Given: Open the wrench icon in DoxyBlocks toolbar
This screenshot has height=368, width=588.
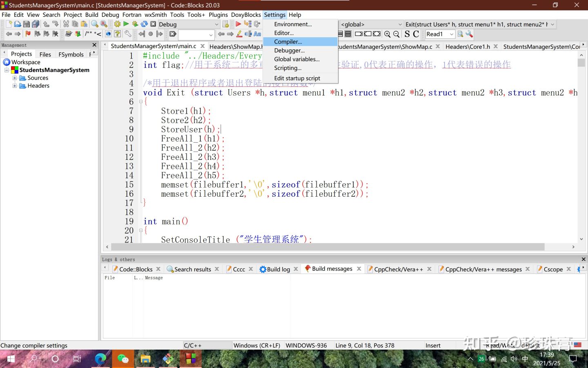Looking at the screenshot, I should [127, 34].
